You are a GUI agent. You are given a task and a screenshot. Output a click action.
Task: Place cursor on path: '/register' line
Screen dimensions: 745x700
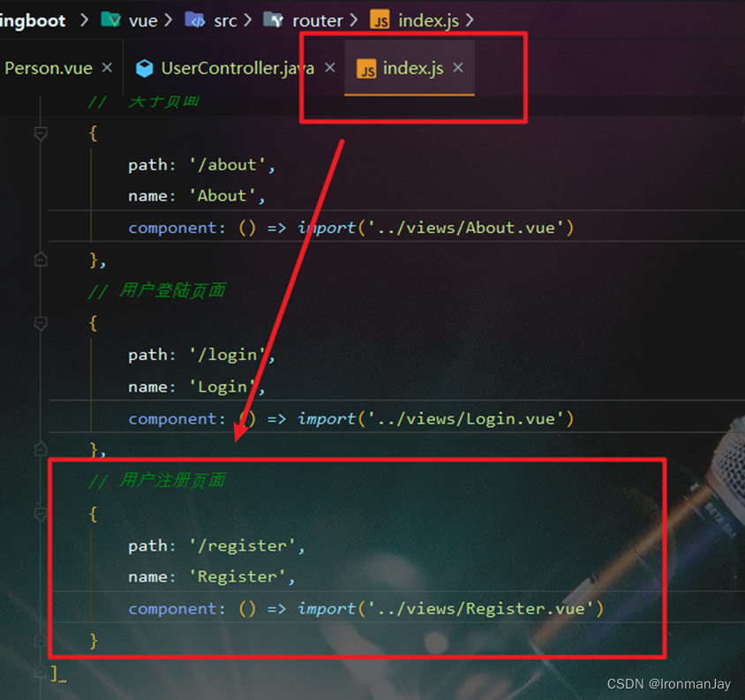(216, 546)
